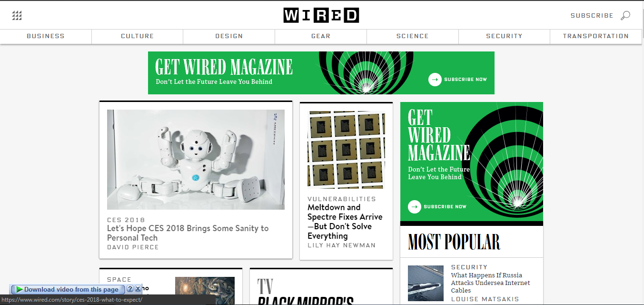Close the download video bar
The width and height of the screenshot is (644, 305).
click(x=138, y=289)
